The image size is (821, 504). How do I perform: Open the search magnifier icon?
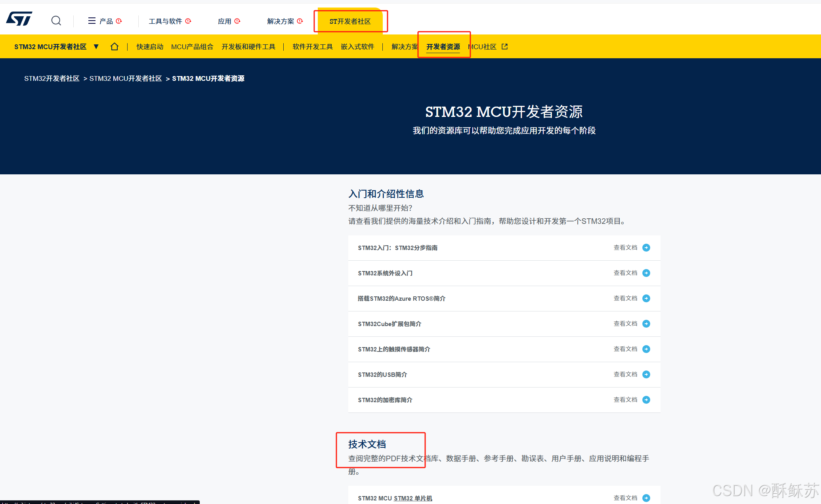[x=56, y=21]
